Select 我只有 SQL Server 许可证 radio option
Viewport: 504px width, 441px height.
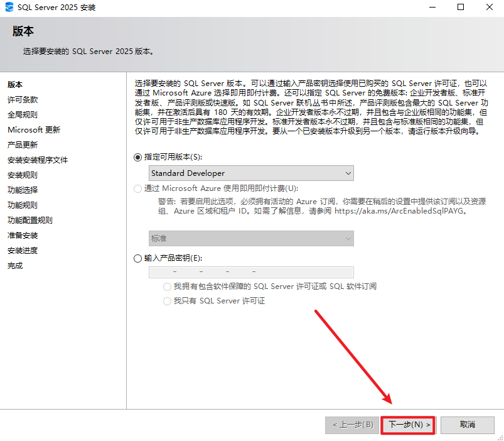pyautogui.click(x=167, y=301)
